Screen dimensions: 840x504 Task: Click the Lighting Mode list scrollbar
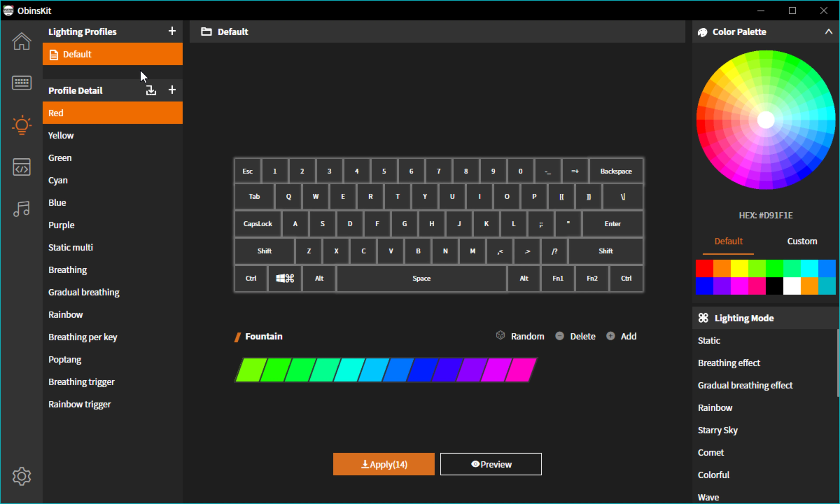pyautogui.click(x=838, y=363)
